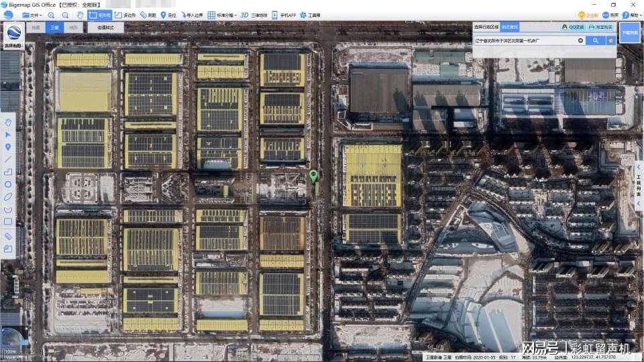Image resolution: width=644 pixels, height=362 pixels.
Task: Select the circle drawing tool in left sidebar
Action: coord(8,184)
